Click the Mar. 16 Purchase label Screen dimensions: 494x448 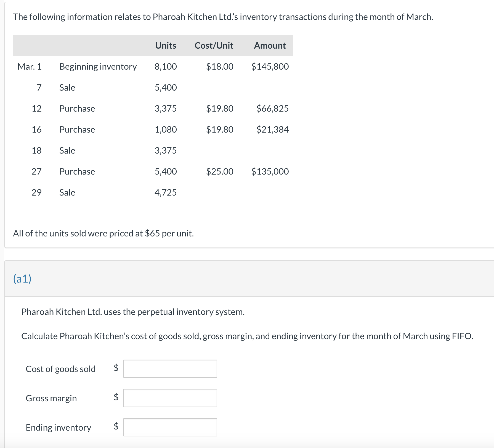77,129
